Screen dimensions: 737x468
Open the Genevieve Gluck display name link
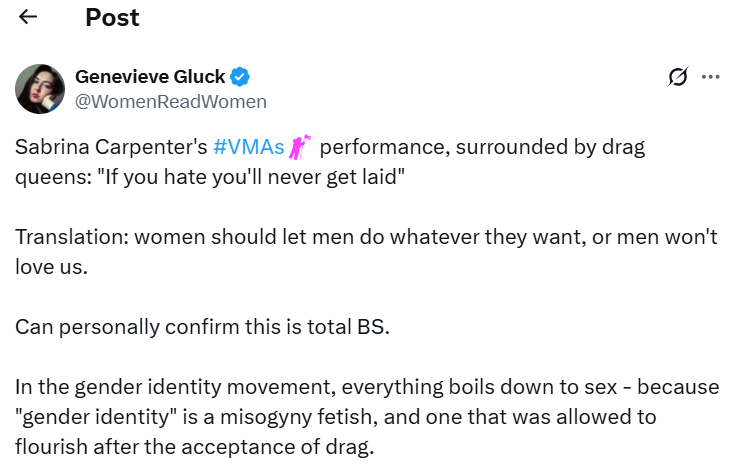pos(150,77)
